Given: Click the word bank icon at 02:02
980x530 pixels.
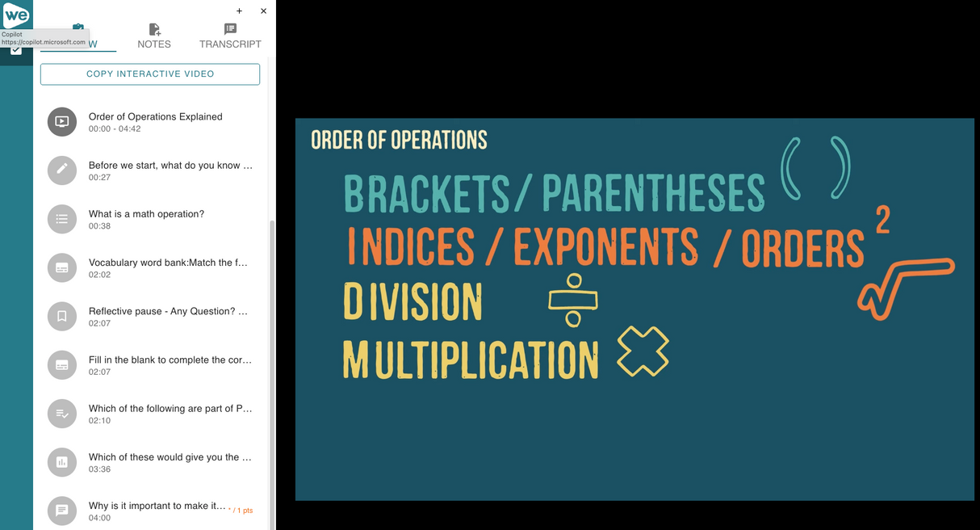Looking at the screenshot, I should click(62, 267).
